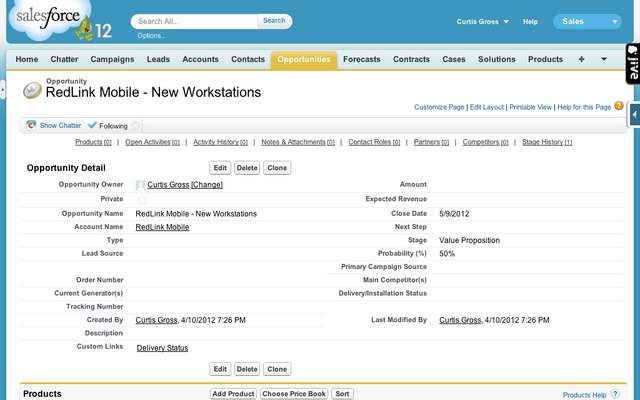The height and width of the screenshot is (400, 640).
Task: Toggle the Private checkbox
Action: pos(140,200)
